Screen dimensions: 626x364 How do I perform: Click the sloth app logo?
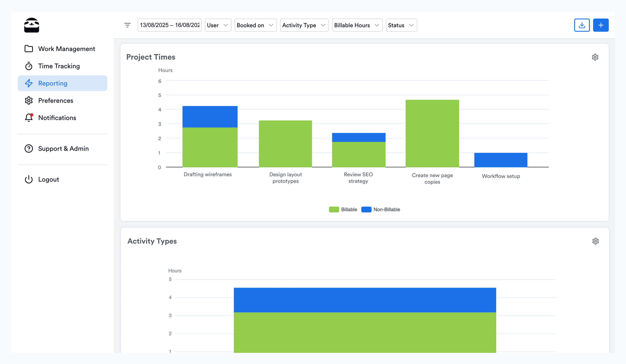coord(31,25)
